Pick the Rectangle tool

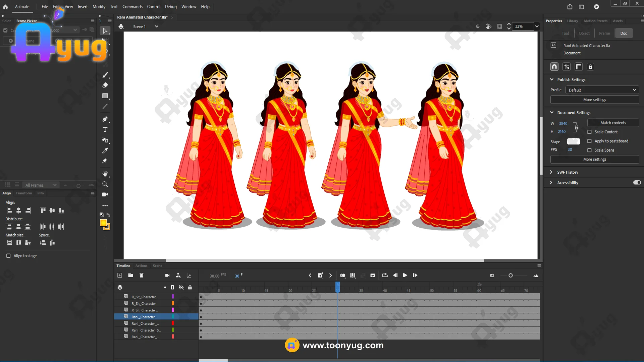coord(105,96)
